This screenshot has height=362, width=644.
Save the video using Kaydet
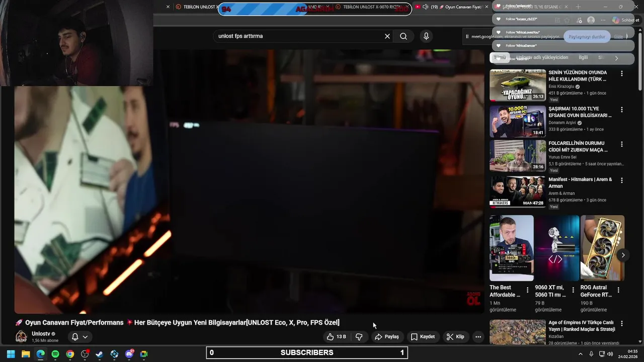click(x=423, y=337)
